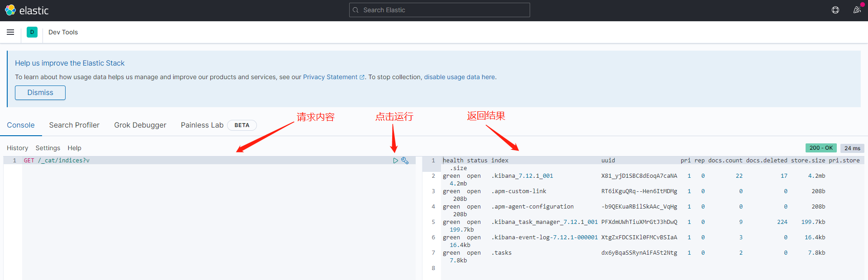Select .kibana_task_manager_7.12.1_001 index name
The image size is (868, 280).
tap(545, 222)
